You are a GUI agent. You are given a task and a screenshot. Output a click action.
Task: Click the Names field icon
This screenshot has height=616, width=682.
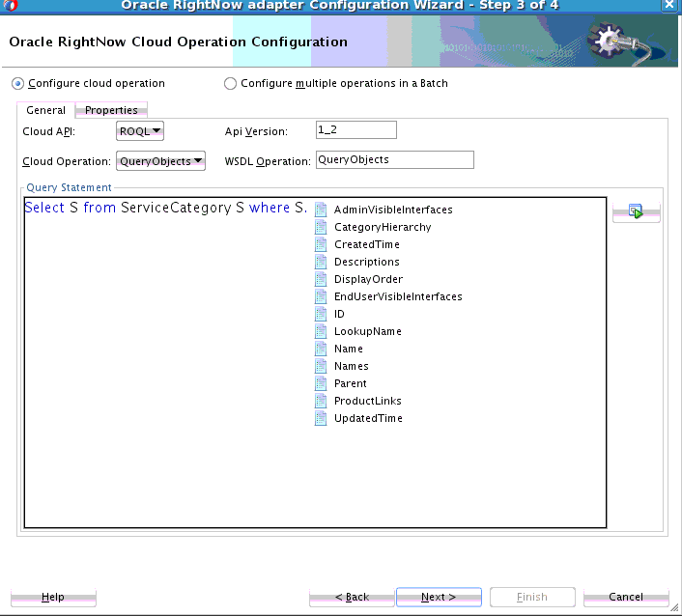point(321,366)
